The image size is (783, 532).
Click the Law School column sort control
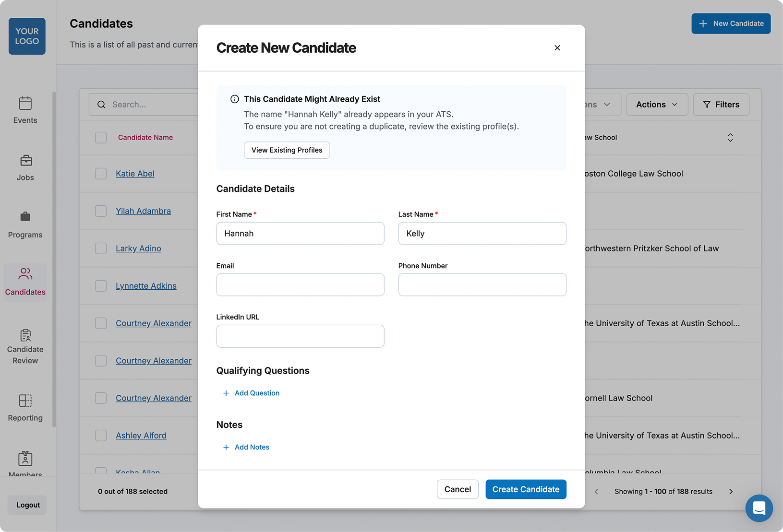(730, 138)
